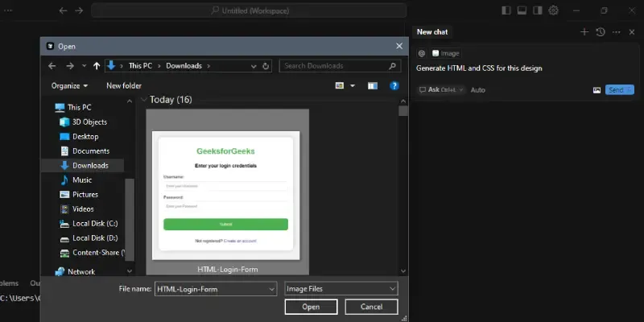Select Videos folder in tree
The height and width of the screenshot is (322, 644).
pos(76,209)
